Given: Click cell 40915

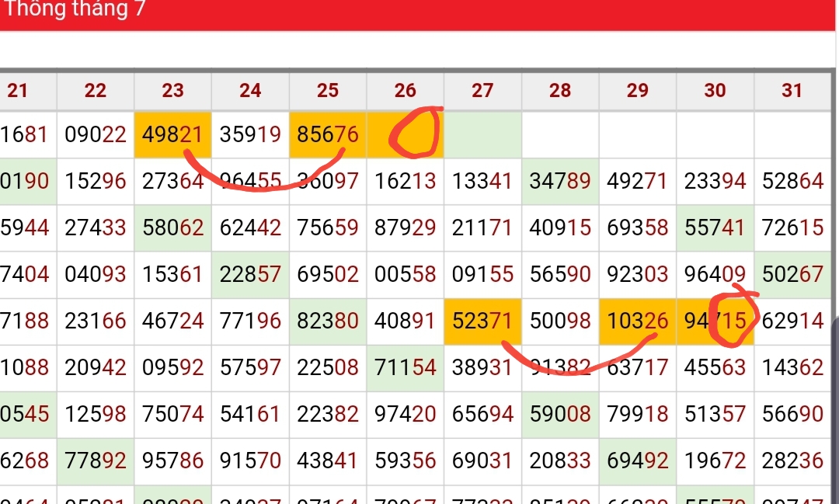Looking at the screenshot, I should click(560, 228).
